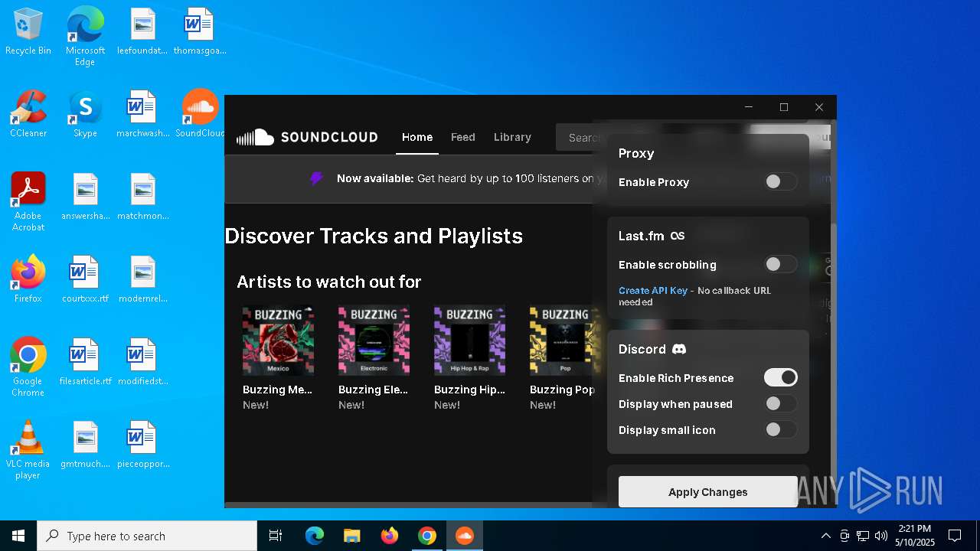Screen dimensions: 980x551
Task: Toggle the Enable Proxy switch
Action: (x=780, y=181)
